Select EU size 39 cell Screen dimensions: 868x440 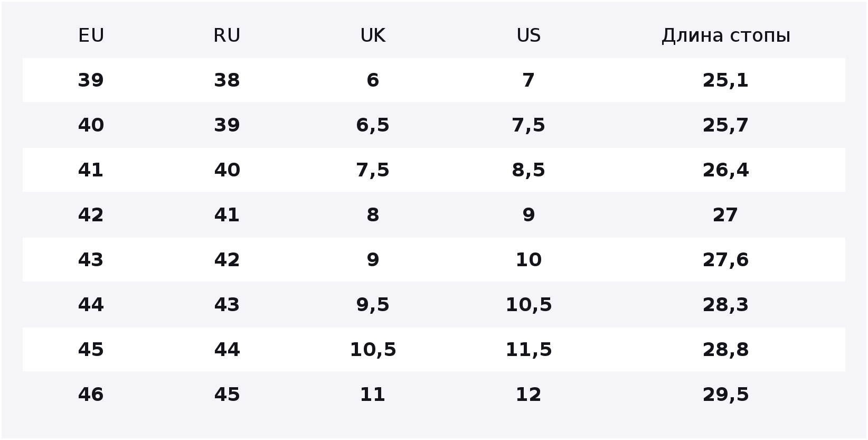coord(91,80)
